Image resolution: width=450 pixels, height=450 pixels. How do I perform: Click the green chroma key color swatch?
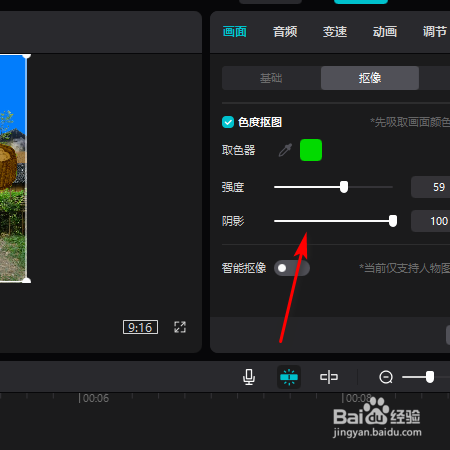coord(311,150)
